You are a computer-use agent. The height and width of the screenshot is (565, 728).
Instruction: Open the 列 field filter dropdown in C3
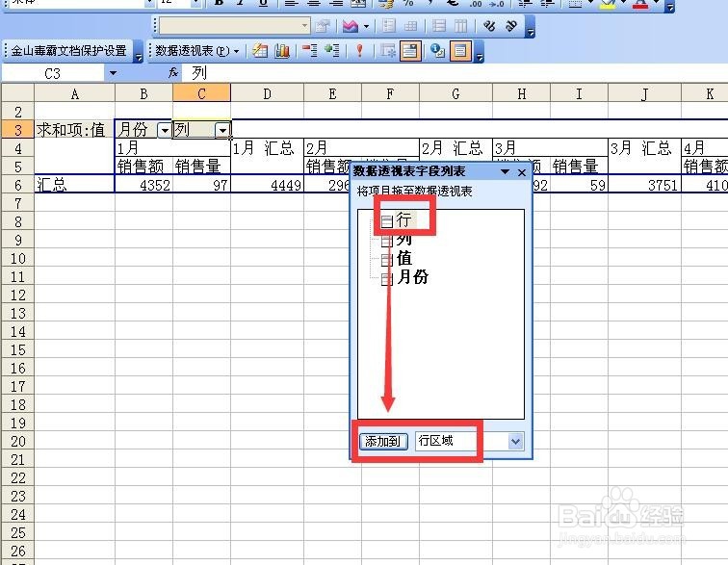pyautogui.click(x=222, y=131)
